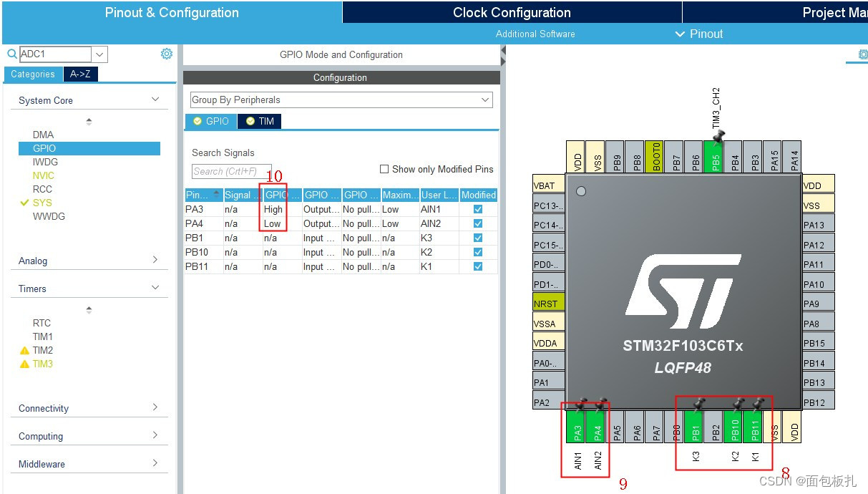
Task: Open the gear settings icon beside the ADC1 search box
Action: coord(166,53)
